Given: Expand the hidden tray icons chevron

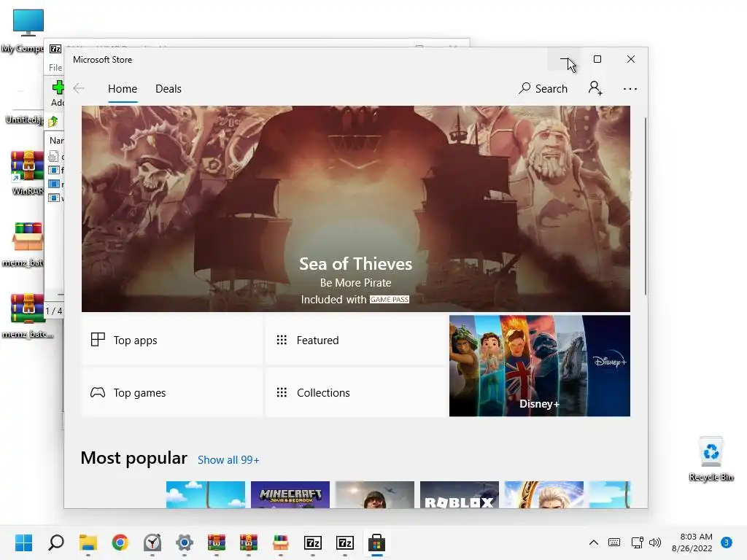Looking at the screenshot, I should (x=594, y=542).
